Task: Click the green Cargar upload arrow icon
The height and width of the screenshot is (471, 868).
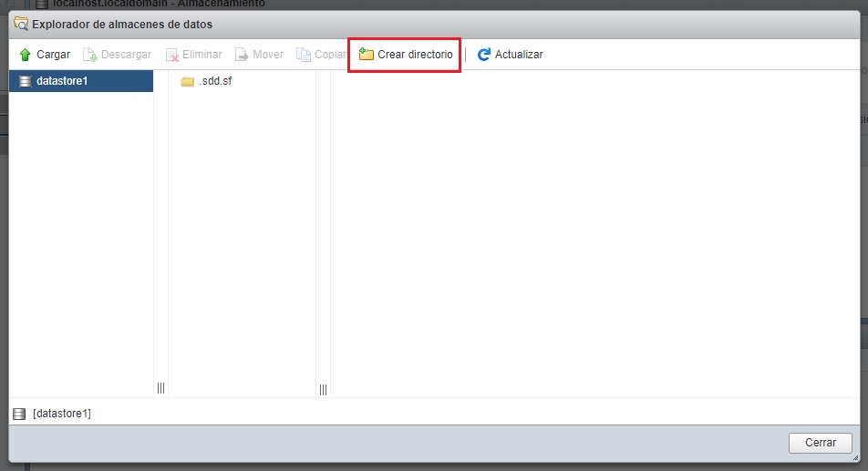Action: (25, 55)
